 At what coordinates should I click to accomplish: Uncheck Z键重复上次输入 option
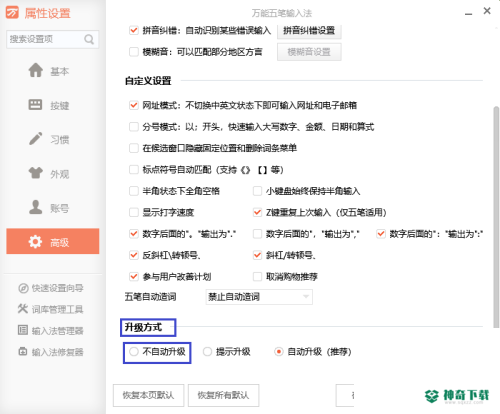click(x=257, y=212)
